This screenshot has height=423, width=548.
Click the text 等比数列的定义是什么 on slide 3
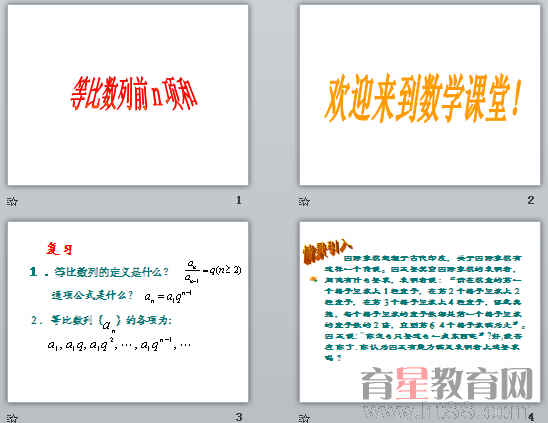111,272
